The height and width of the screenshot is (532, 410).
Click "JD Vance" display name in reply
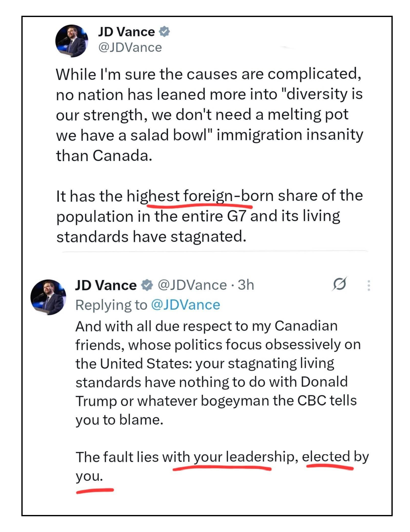106,285
